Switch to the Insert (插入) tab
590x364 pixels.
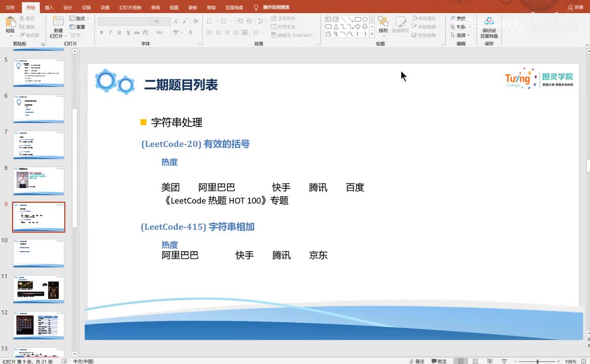tap(49, 8)
